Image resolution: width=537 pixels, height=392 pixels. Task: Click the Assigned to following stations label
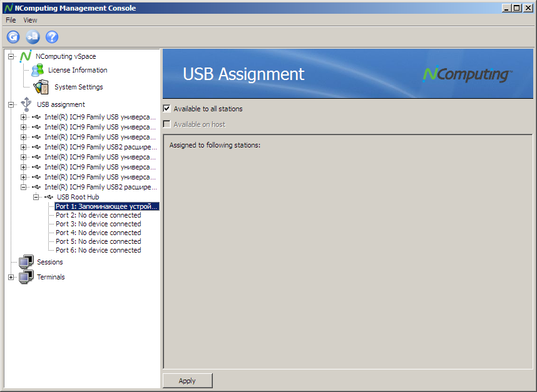point(215,146)
